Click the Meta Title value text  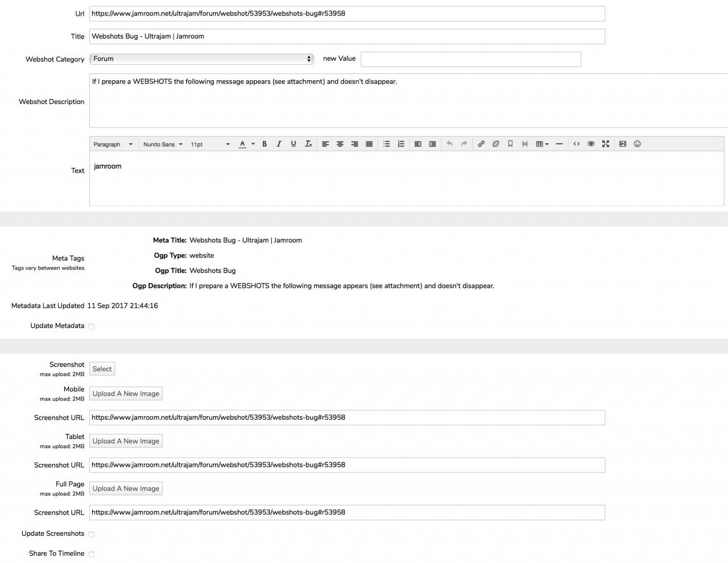pyautogui.click(x=246, y=241)
